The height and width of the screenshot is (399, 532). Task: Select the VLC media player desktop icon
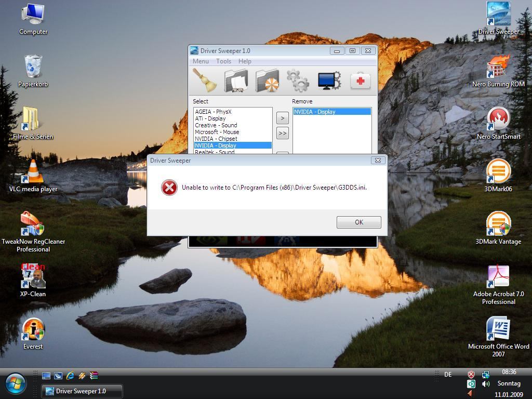tap(33, 176)
